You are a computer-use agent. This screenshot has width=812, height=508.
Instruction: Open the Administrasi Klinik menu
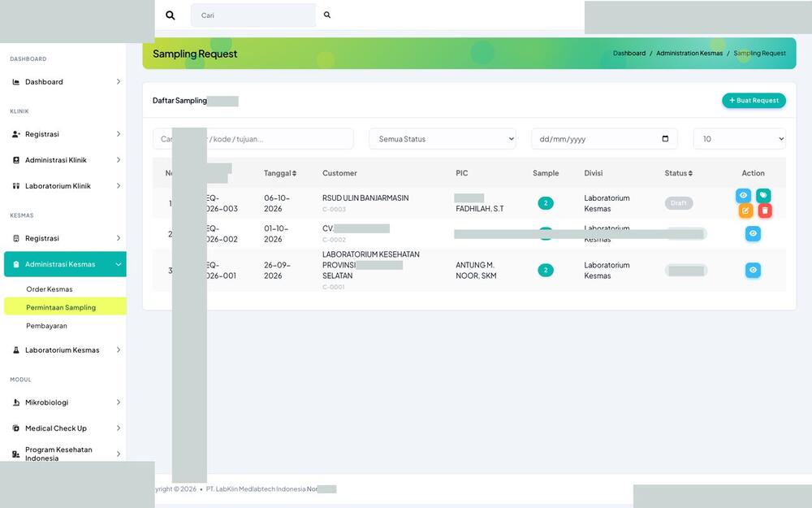pyautogui.click(x=65, y=160)
